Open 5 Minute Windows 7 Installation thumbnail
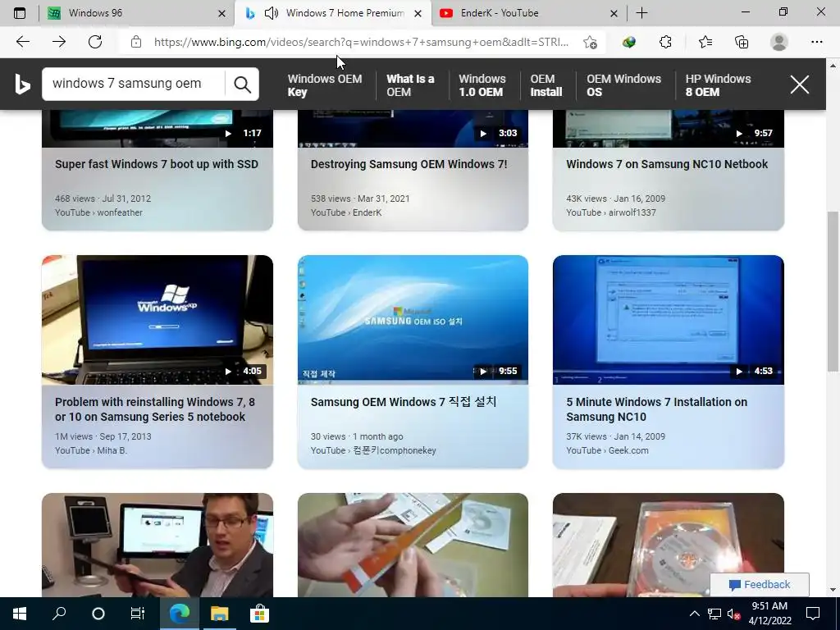This screenshot has width=840, height=630. (668, 320)
